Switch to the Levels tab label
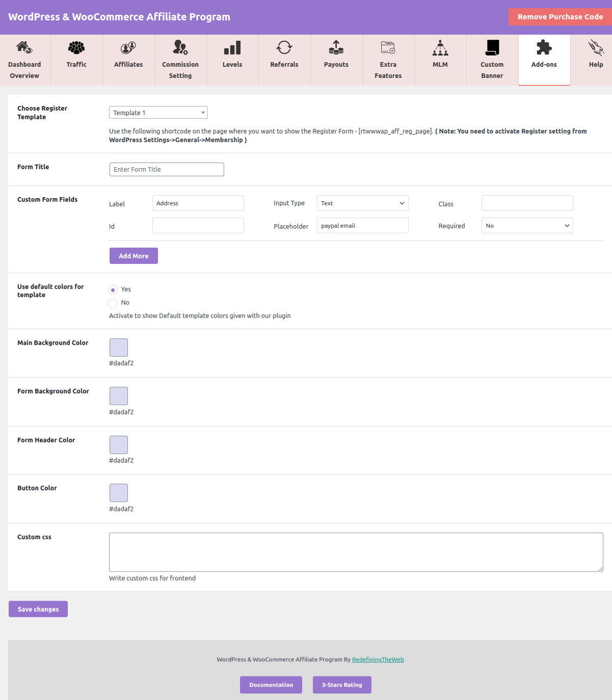 (x=232, y=65)
